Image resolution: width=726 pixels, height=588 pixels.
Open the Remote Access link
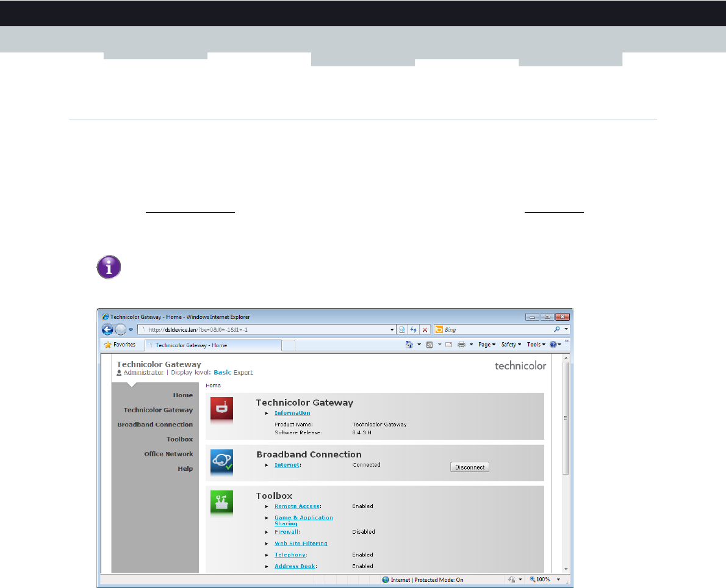coord(297,506)
